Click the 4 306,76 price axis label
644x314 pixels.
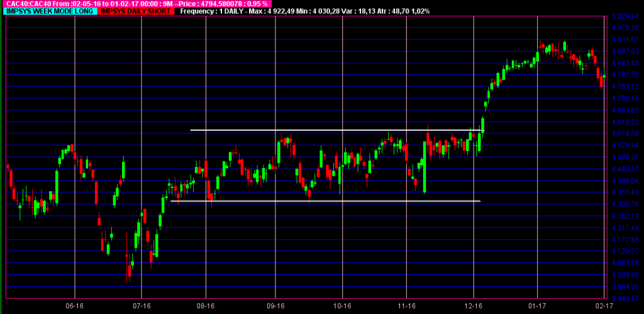point(625,205)
